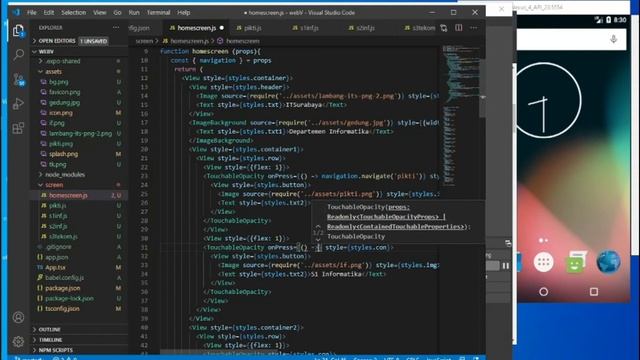Click the screen breadcrumb segment
The height and width of the screenshot is (360, 640).
click(x=144, y=41)
